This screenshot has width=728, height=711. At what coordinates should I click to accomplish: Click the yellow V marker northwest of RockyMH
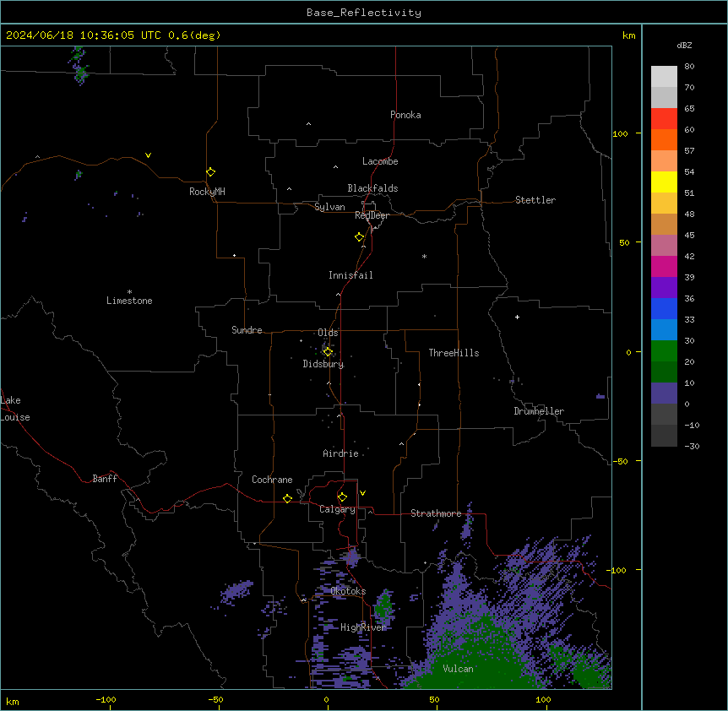point(148,155)
